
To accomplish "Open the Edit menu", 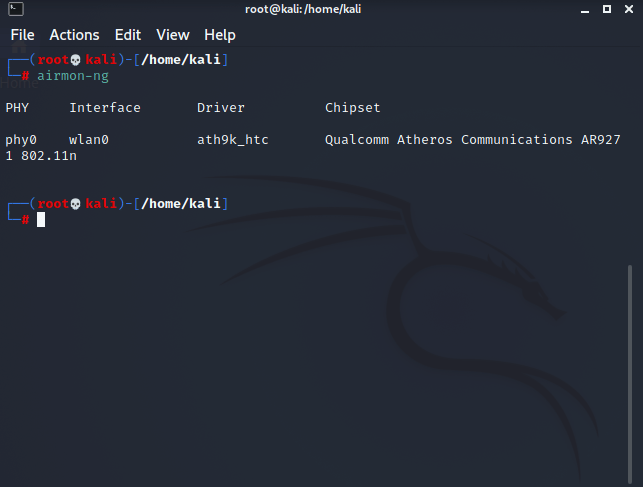I will coord(128,35).
